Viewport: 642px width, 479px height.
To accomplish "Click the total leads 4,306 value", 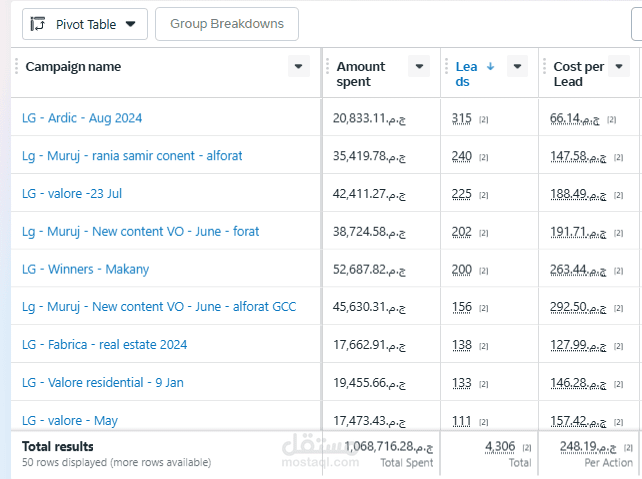I will (x=500, y=447).
